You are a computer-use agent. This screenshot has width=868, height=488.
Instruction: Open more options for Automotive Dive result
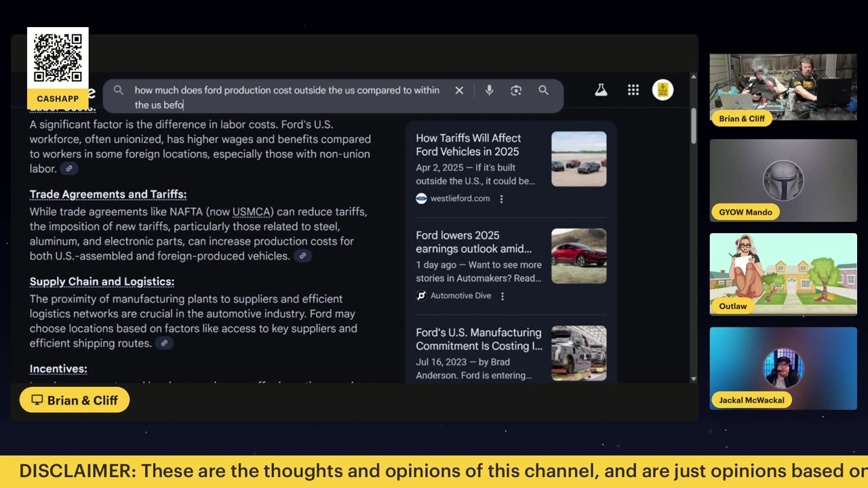click(x=502, y=296)
